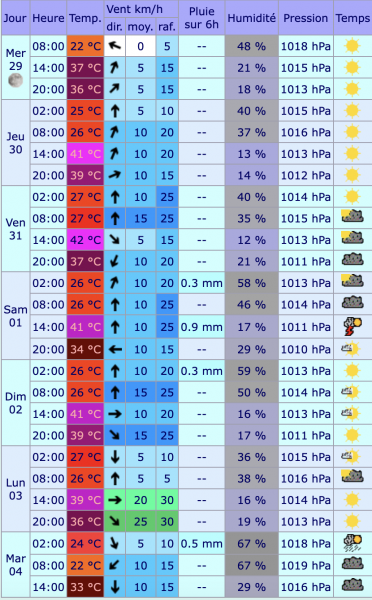Click the Pluie sur 6h header
The width and height of the screenshot is (372, 600).
tap(202, 18)
